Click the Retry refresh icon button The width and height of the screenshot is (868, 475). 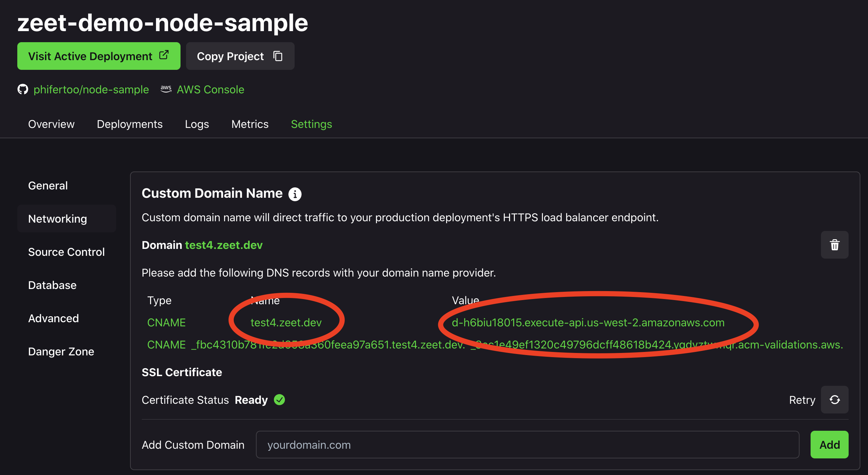click(834, 400)
